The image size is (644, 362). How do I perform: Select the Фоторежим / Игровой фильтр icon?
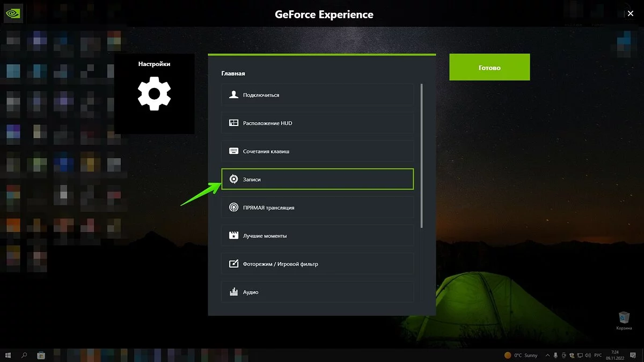click(x=233, y=264)
